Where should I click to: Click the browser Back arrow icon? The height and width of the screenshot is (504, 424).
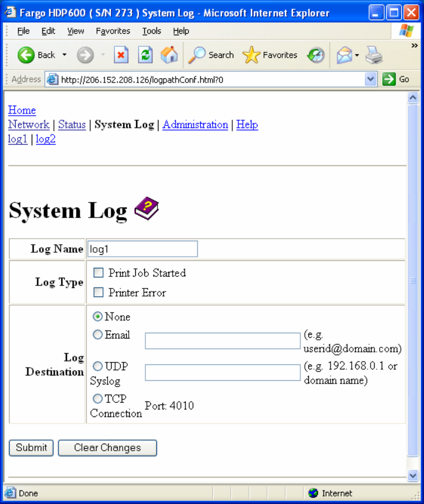point(26,55)
